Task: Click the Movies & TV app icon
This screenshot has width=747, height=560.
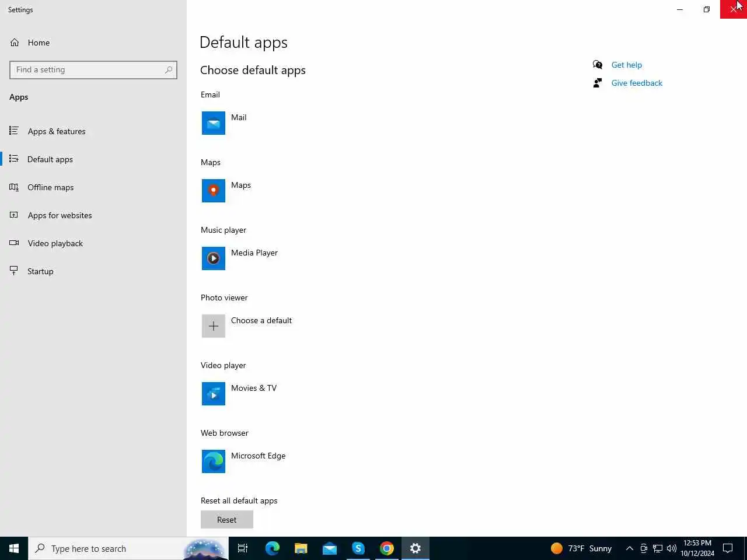Action: (214, 394)
